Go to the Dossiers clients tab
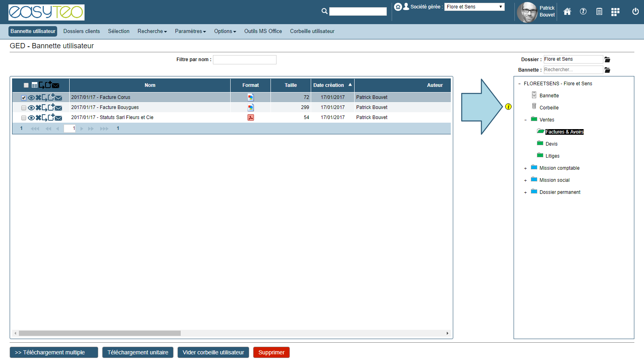Viewport: 644px width, 362px height. 81,31
